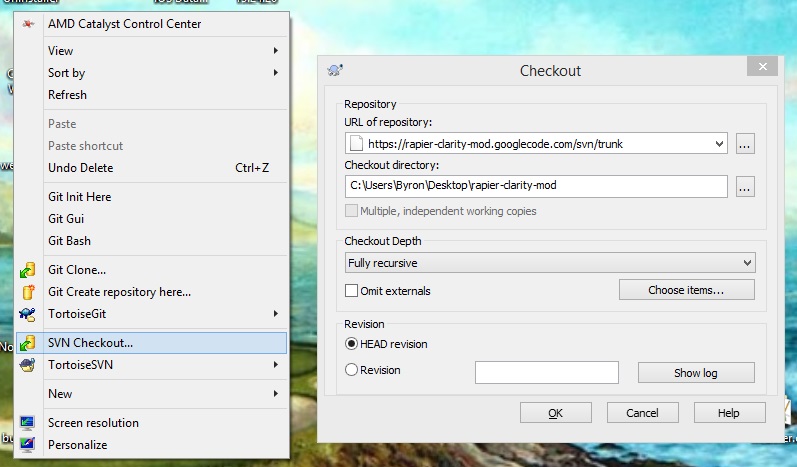Select the HEAD revision radio button
The image size is (797, 467).
click(x=351, y=344)
